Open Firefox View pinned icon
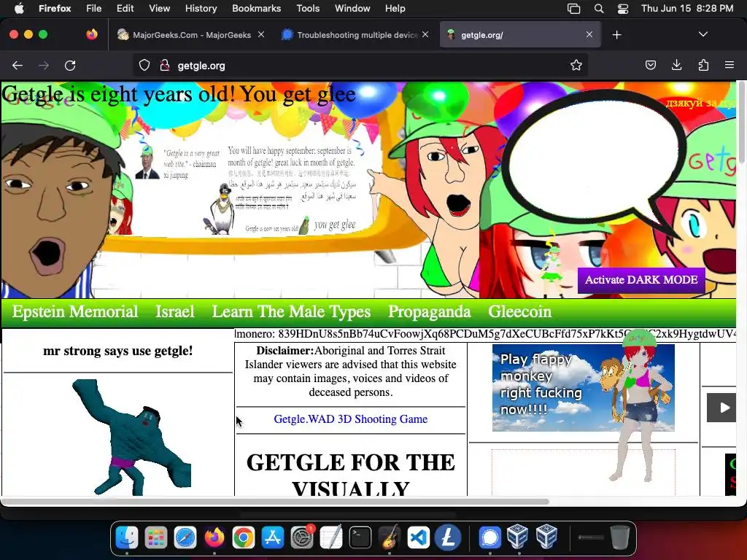Viewport: 747px width, 560px height. [92, 34]
